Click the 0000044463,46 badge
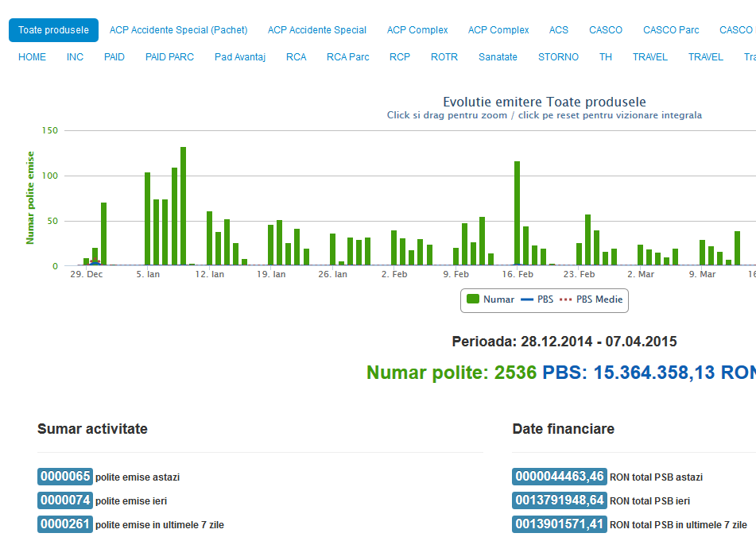756x537 pixels. pyautogui.click(x=560, y=477)
